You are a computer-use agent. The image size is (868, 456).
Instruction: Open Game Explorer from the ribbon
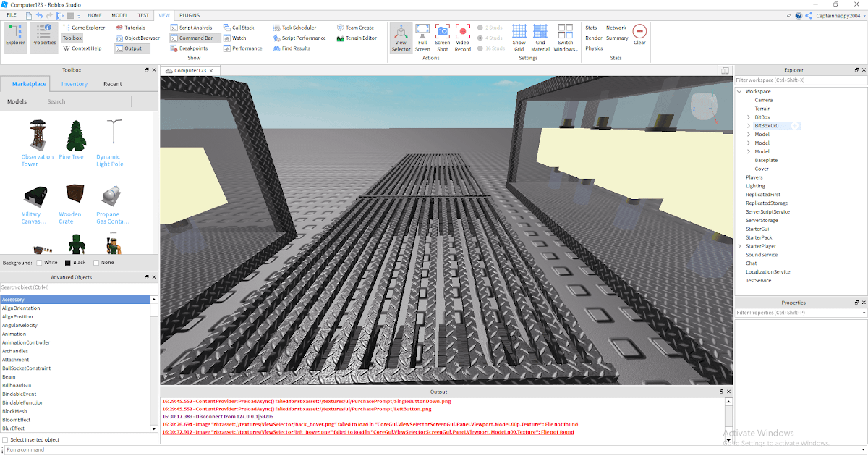[84, 28]
